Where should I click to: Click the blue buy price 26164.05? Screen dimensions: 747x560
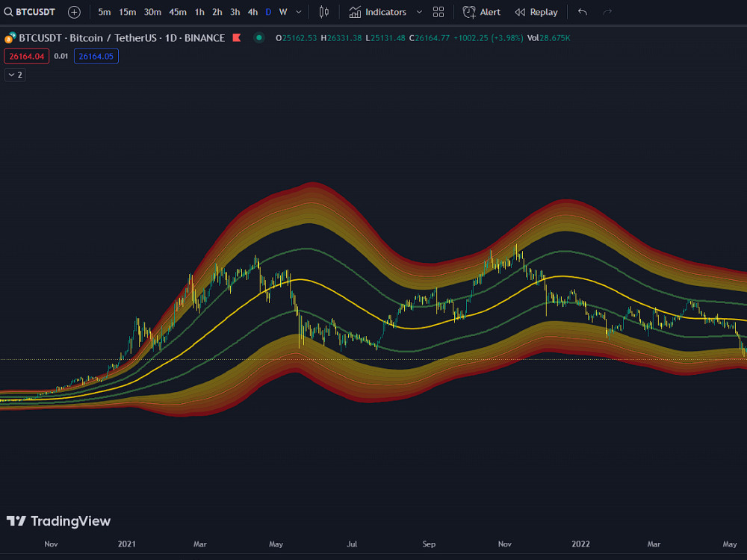tap(96, 56)
